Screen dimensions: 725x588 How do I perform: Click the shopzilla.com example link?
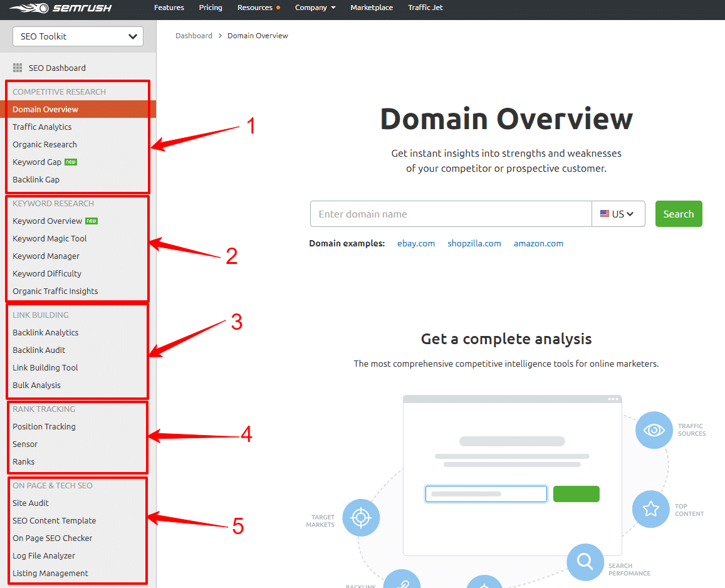(474, 243)
